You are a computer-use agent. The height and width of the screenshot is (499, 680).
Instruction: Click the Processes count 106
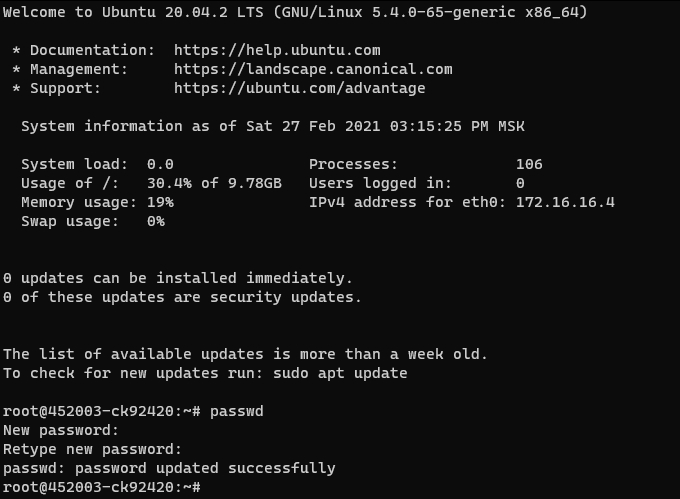[x=529, y=164]
